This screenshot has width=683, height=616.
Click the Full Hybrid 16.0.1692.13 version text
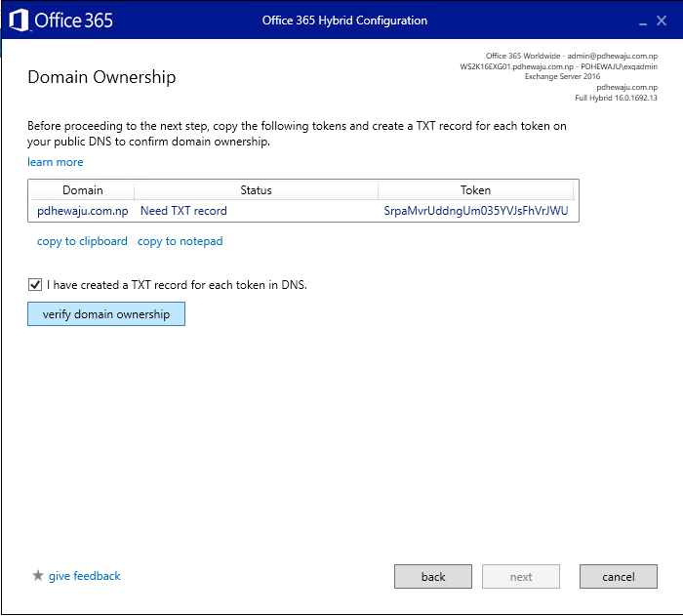click(616, 98)
